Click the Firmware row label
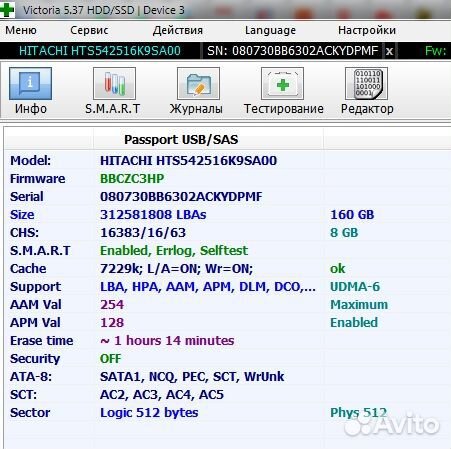The image size is (451, 449). [37, 179]
